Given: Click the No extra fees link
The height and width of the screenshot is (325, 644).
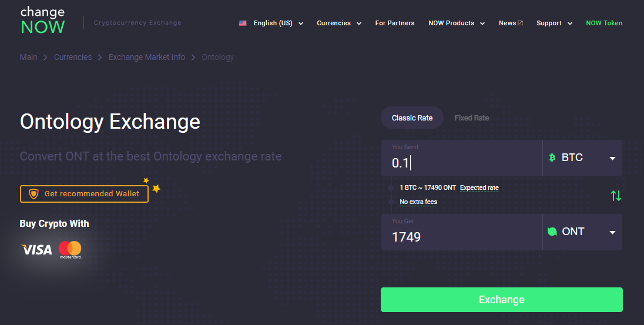Looking at the screenshot, I should pyautogui.click(x=418, y=202).
